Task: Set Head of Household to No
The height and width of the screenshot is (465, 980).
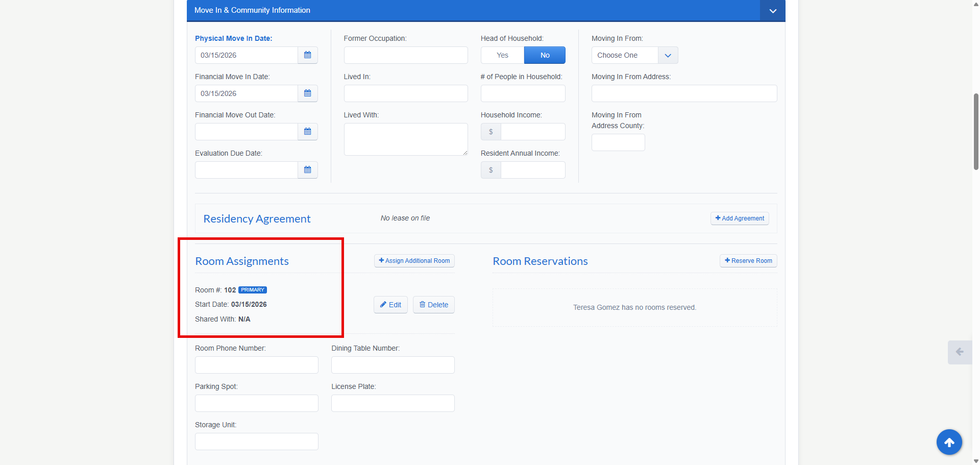Action: pos(545,55)
